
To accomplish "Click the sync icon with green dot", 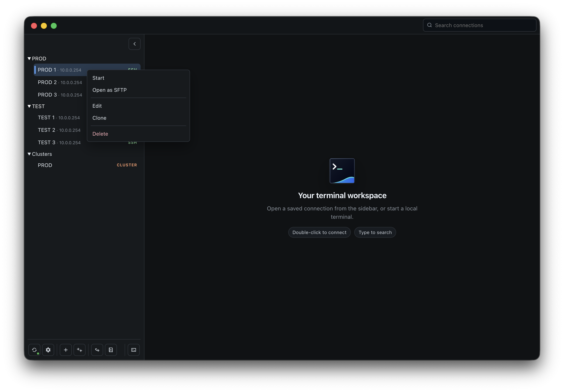I will (34, 350).
